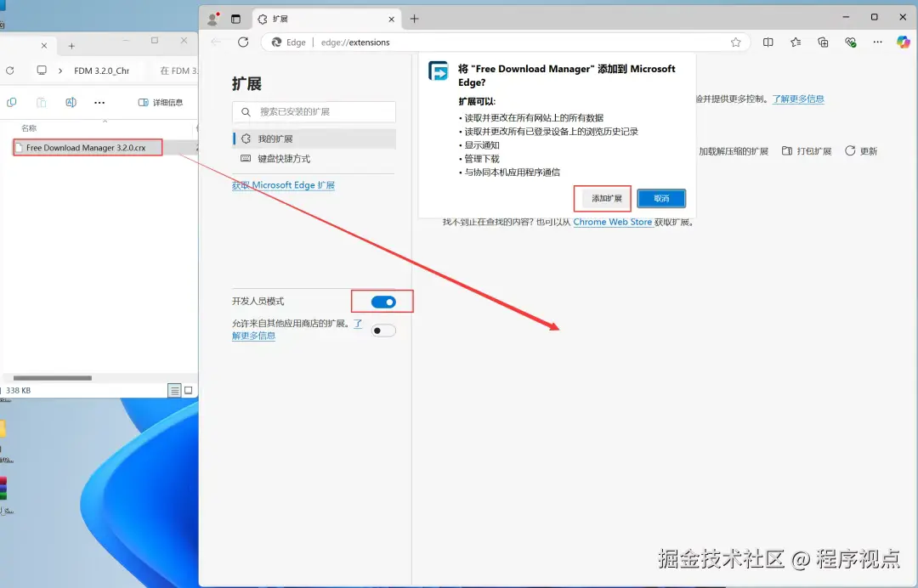918x588 pixels.
Task: Select the rename icon in File Explorer
Action: (x=71, y=102)
